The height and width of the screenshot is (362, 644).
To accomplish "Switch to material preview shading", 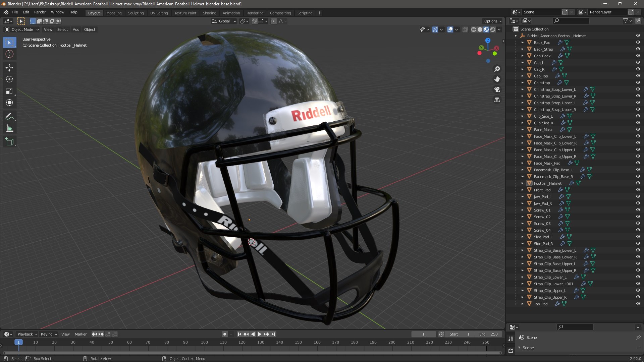I will (x=486, y=29).
